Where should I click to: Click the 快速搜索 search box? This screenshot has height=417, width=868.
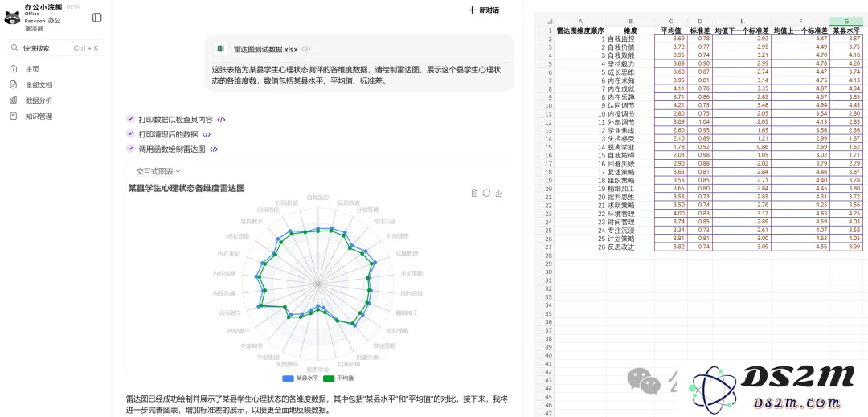(x=55, y=48)
